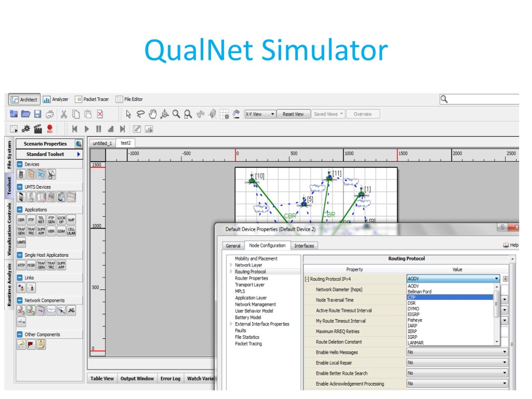Cut selection with the scissors icon
Image resolution: width=532 pixels, height=399 pixels.
(x=64, y=114)
